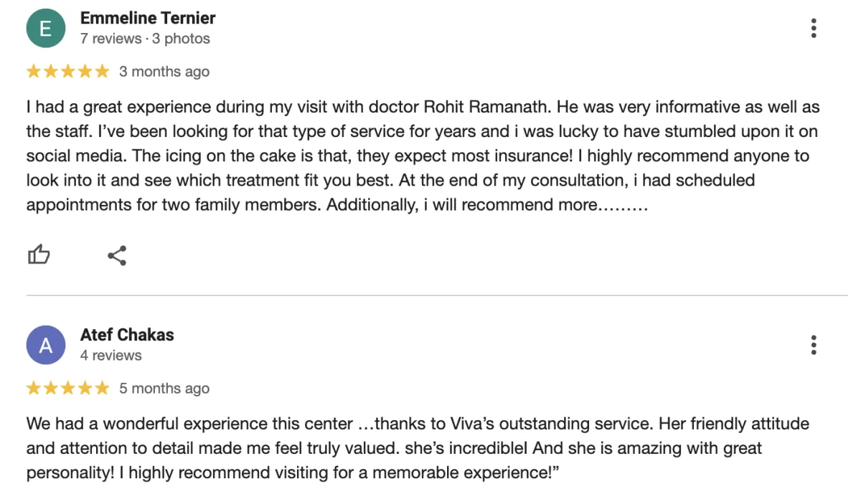Share Emmeline Ternier's review

click(117, 255)
